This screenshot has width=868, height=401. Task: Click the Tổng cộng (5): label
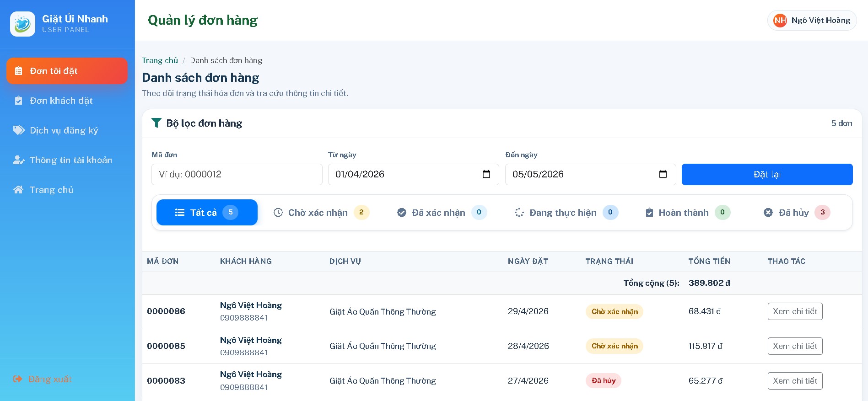pyautogui.click(x=651, y=283)
